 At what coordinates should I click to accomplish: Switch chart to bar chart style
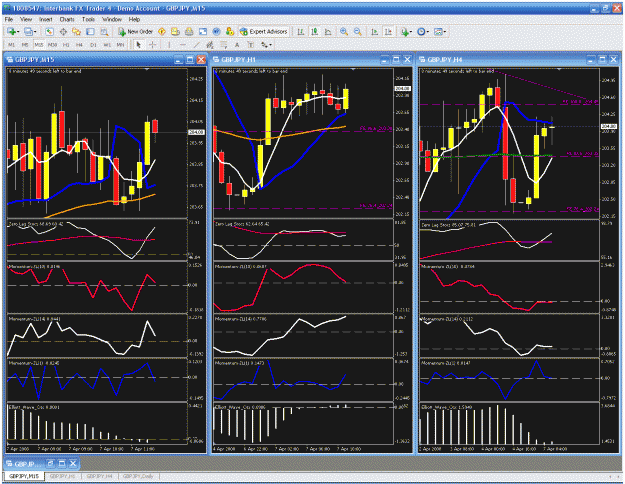tap(301, 31)
